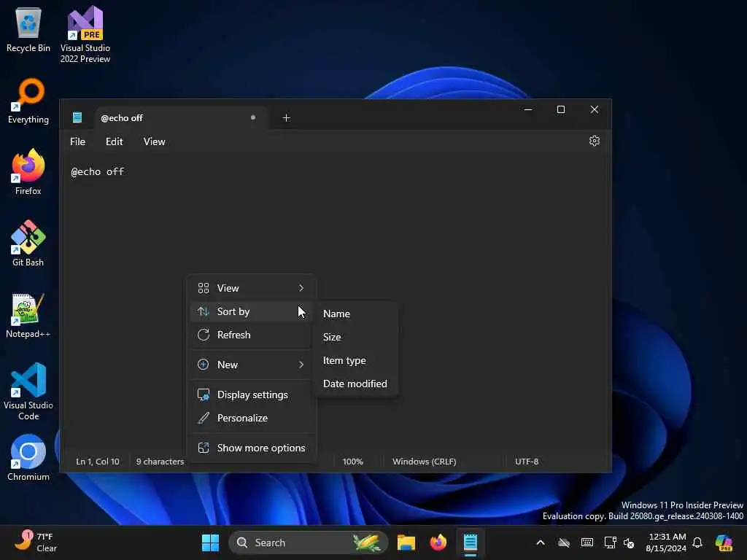Launch Chromium from the desktop
Image resolution: width=747 pixels, height=560 pixels.
coord(28,458)
